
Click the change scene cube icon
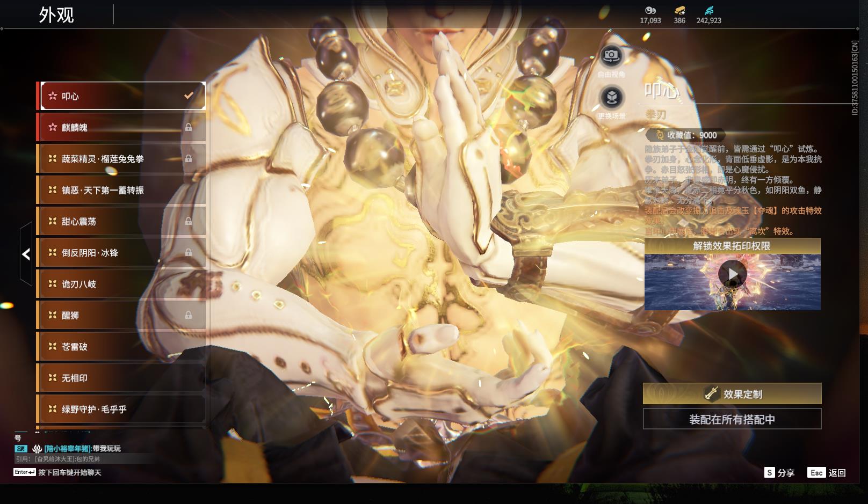[x=611, y=98]
